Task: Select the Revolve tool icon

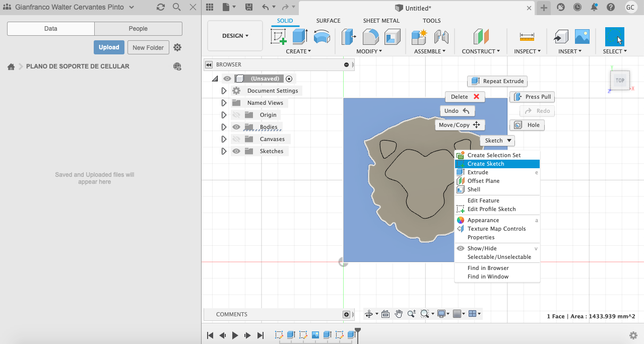Action: tap(322, 37)
